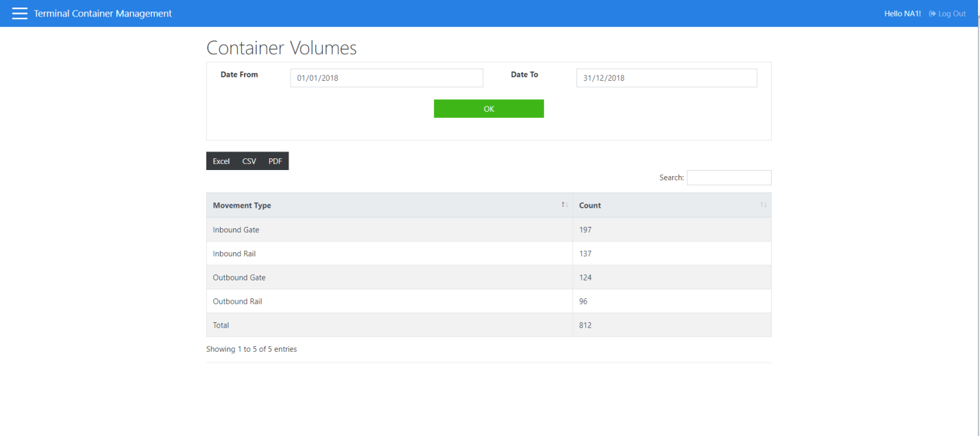Click the Hello NA1! greeting

click(903, 14)
